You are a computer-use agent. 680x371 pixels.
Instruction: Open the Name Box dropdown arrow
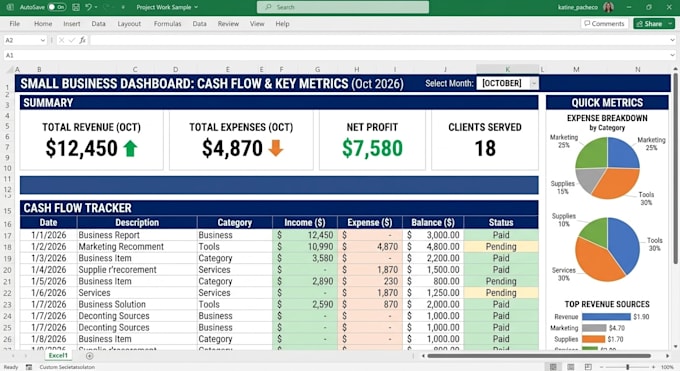[42, 40]
